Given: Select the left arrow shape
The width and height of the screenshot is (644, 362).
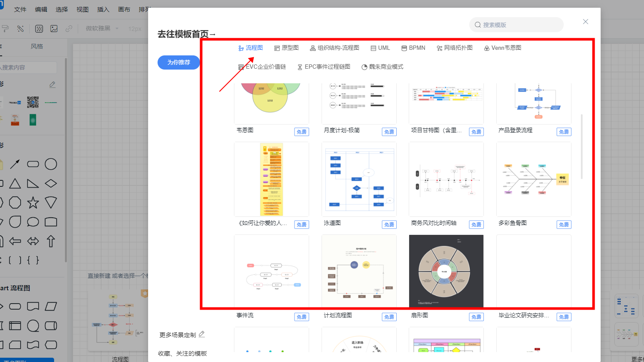Looking at the screenshot, I should pyautogui.click(x=15, y=241).
